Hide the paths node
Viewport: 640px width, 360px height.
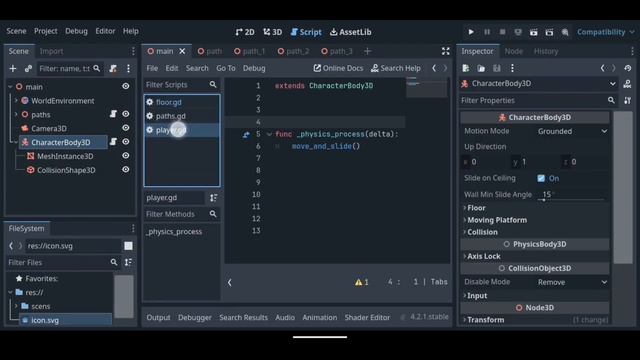click(x=126, y=114)
